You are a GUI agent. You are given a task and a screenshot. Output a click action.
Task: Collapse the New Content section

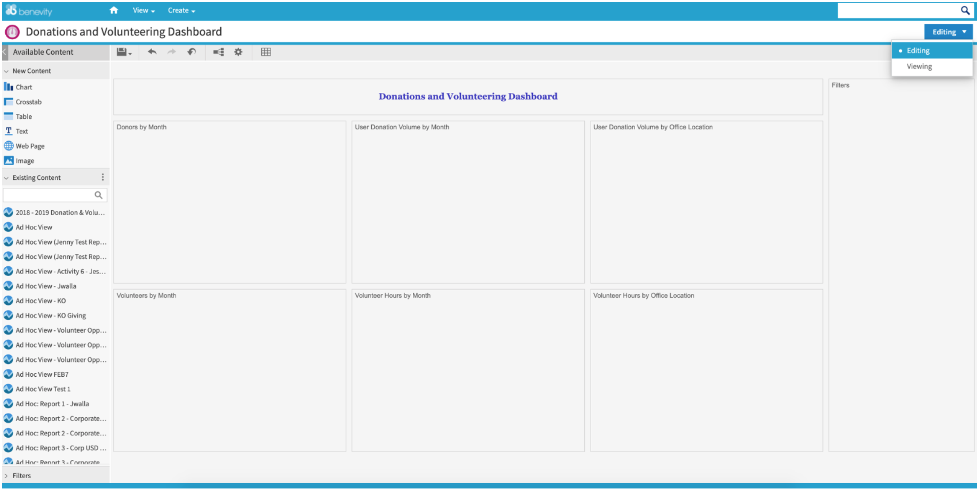coord(6,71)
